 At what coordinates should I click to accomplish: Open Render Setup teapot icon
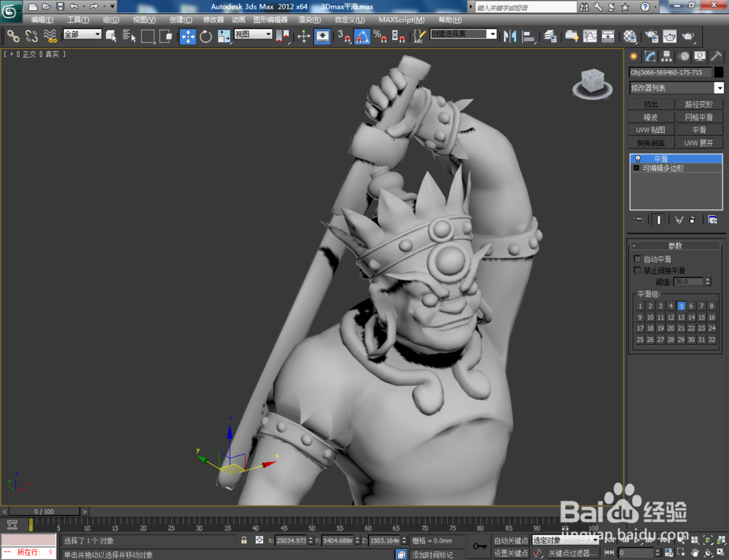[652, 36]
